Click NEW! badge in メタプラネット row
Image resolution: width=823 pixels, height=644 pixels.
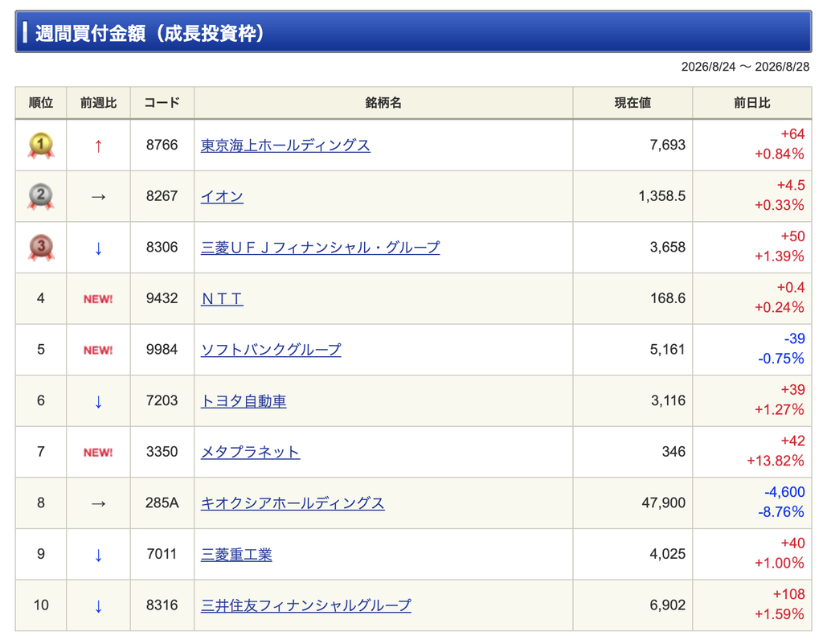(x=98, y=453)
